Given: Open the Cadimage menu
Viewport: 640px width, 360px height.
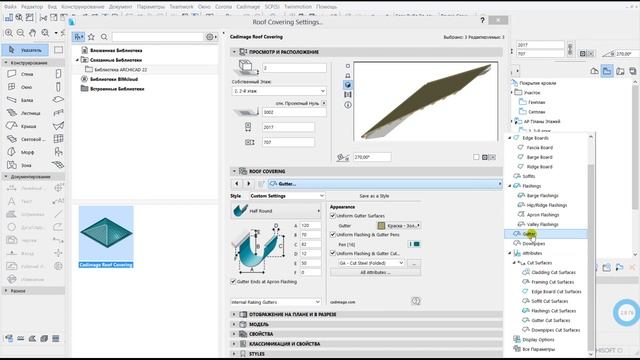Looking at the screenshot, I should pos(248,7).
